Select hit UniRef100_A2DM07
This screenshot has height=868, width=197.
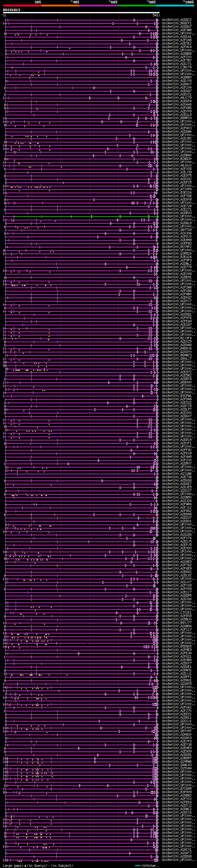click(x=177, y=463)
